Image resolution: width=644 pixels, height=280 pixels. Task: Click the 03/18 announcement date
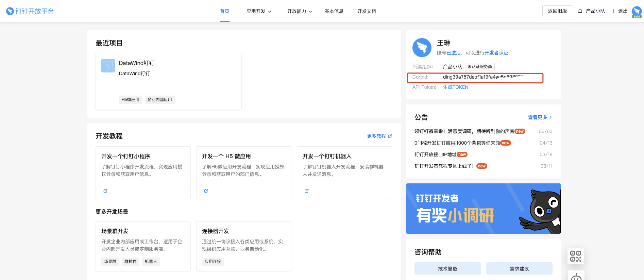point(546,154)
